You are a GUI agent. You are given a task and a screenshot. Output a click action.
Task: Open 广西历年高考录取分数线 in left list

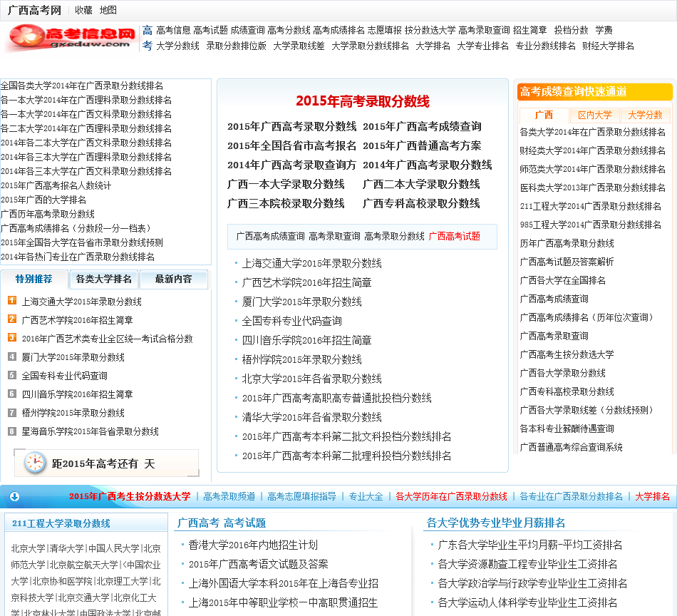point(48,215)
